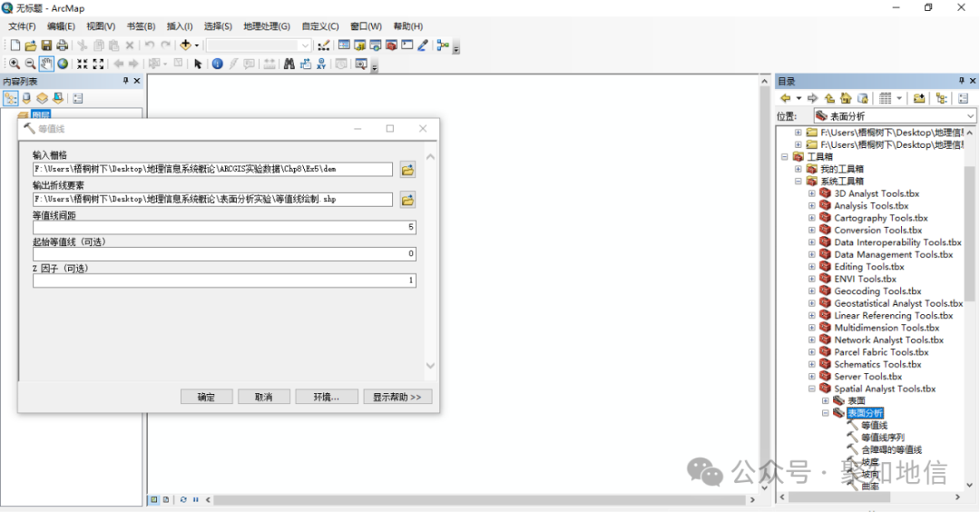Open a map document with folder icon
This screenshot has height=512, width=980.
(31, 45)
